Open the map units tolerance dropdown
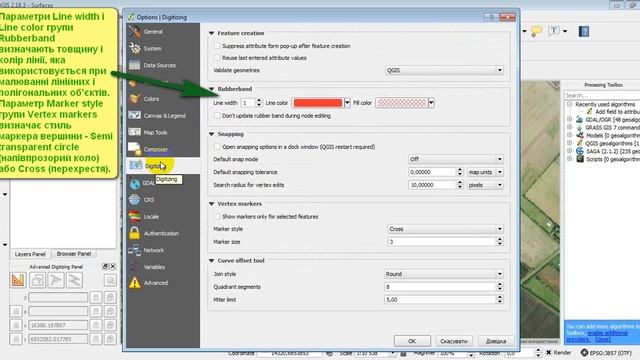The image size is (640, 360). tap(485, 172)
